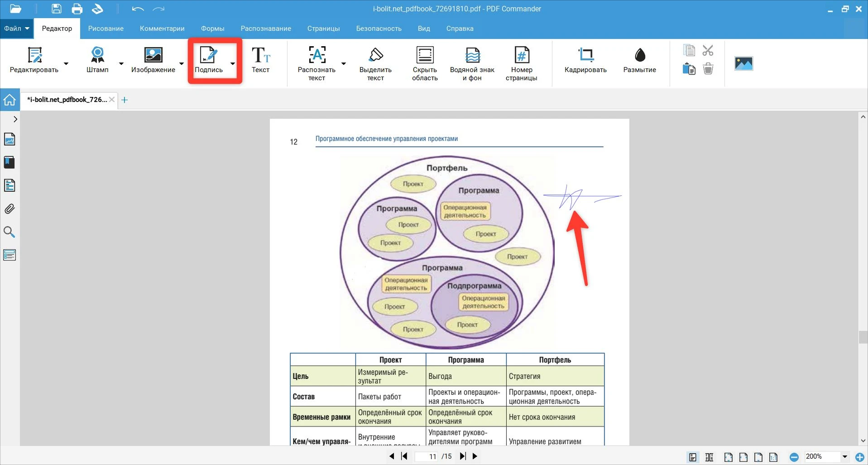
Task: Expand the left sidebar panel chevron
Action: pos(15,119)
